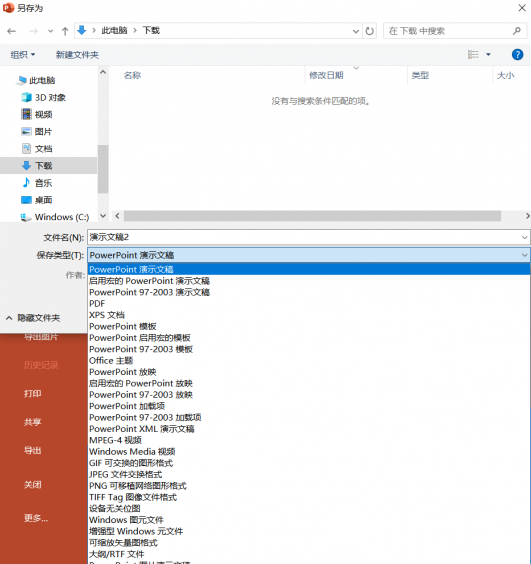The width and height of the screenshot is (531, 564).
Task: Click the sidebar scroll down arrow
Action: (103, 216)
